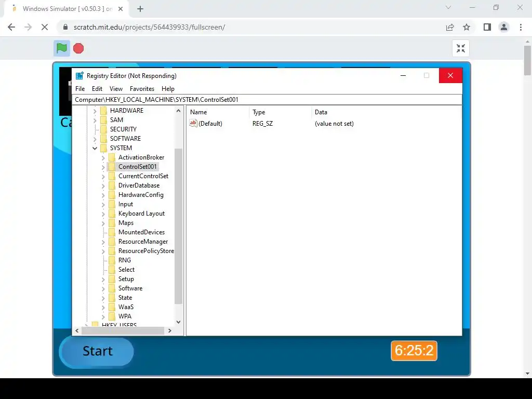Click the orange clock display

coord(414,351)
